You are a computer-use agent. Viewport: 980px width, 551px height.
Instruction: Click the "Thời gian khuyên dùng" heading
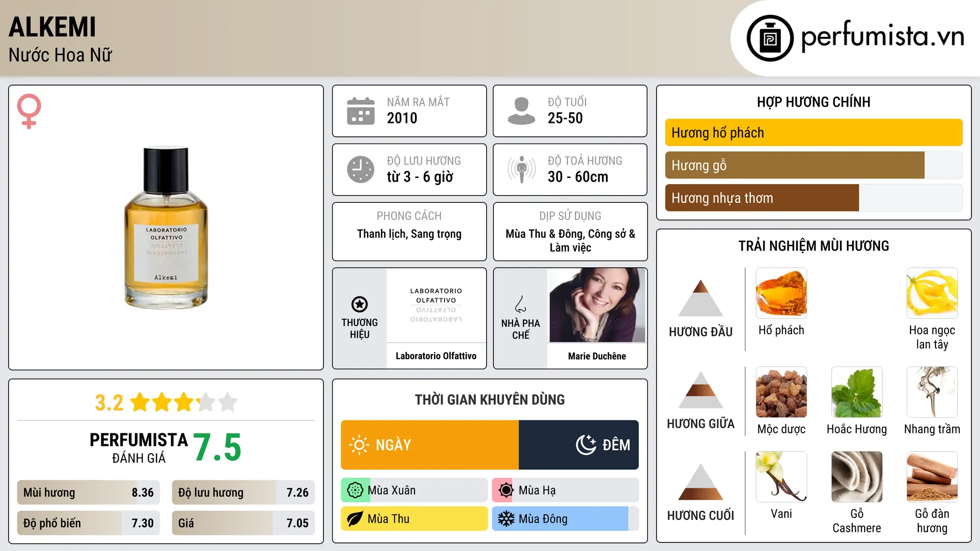pyautogui.click(x=490, y=399)
